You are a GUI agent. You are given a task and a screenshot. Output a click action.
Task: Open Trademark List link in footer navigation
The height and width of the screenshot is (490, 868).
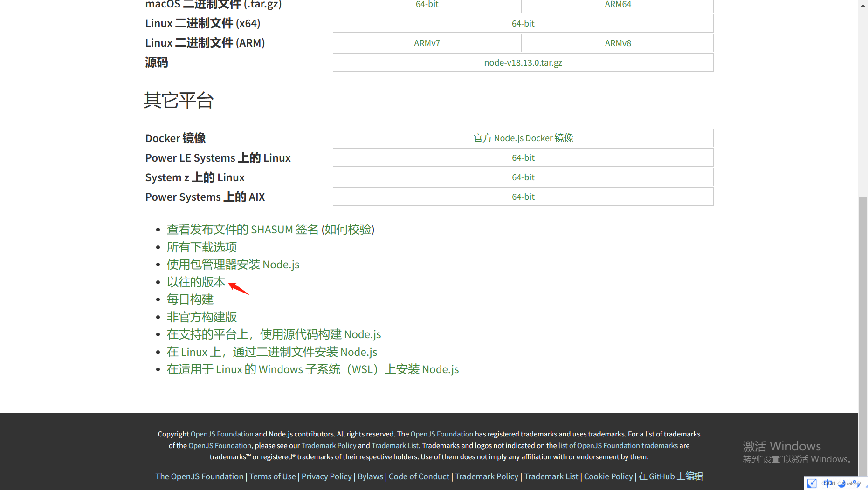[551, 476]
